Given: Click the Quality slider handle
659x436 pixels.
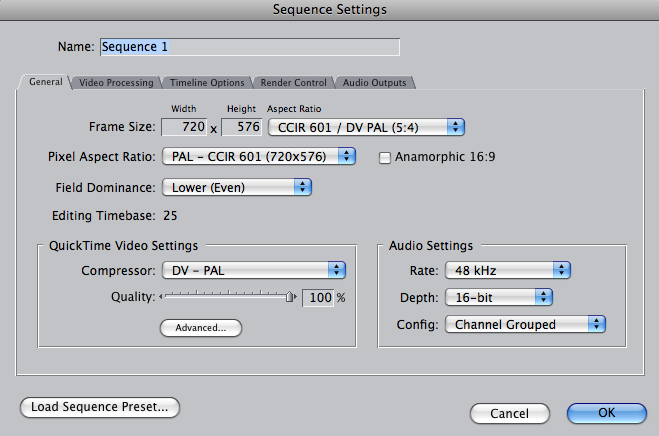Looking at the screenshot, I should (291, 297).
